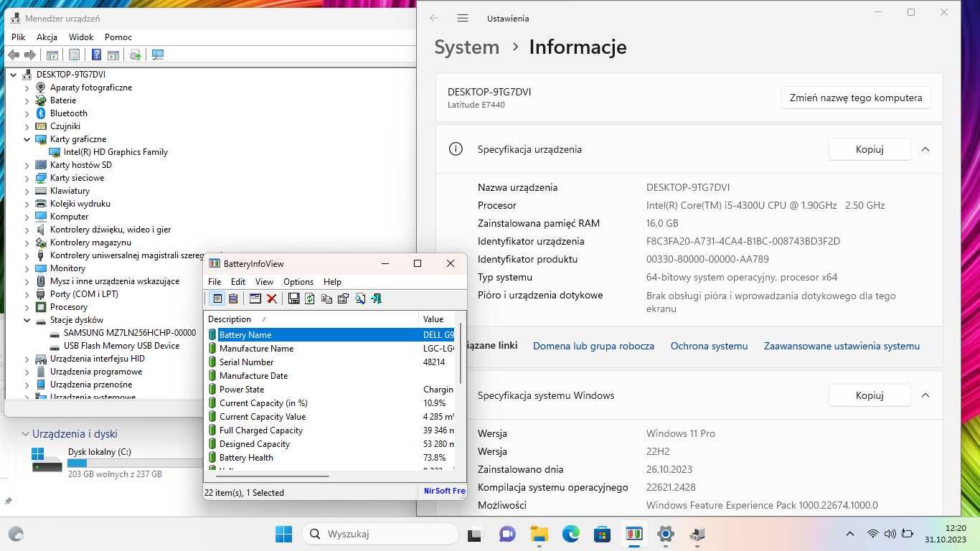Click BatteryInfoView horizontal scrollbar

pyautogui.click(x=274, y=476)
